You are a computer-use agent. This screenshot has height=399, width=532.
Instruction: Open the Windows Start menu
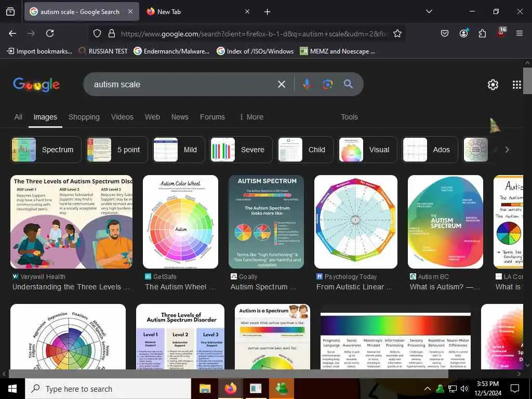click(x=12, y=389)
